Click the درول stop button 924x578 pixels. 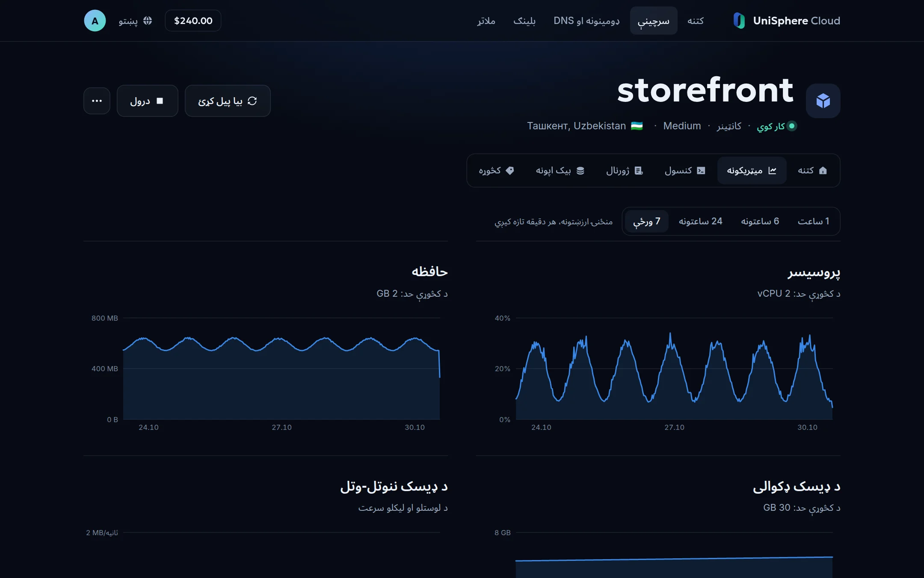pyautogui.click(x=148, y=101)
